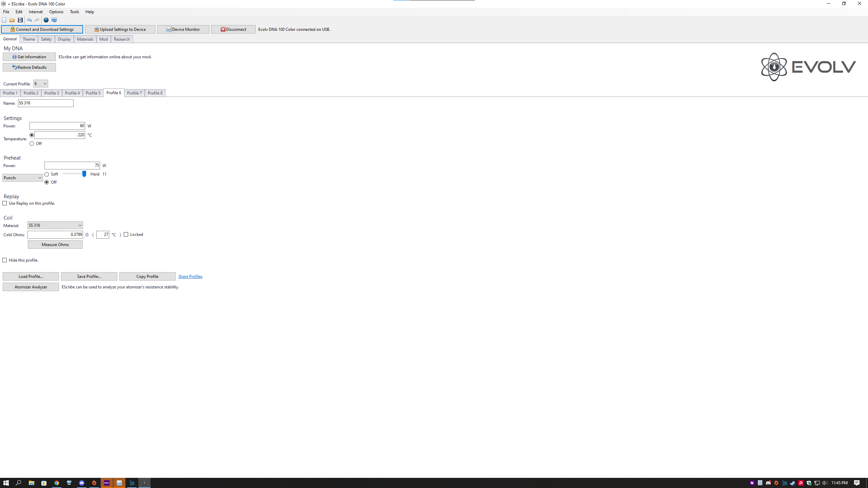Click the blue undo arrow icon
Screen dimensions: 868x488
29,20
